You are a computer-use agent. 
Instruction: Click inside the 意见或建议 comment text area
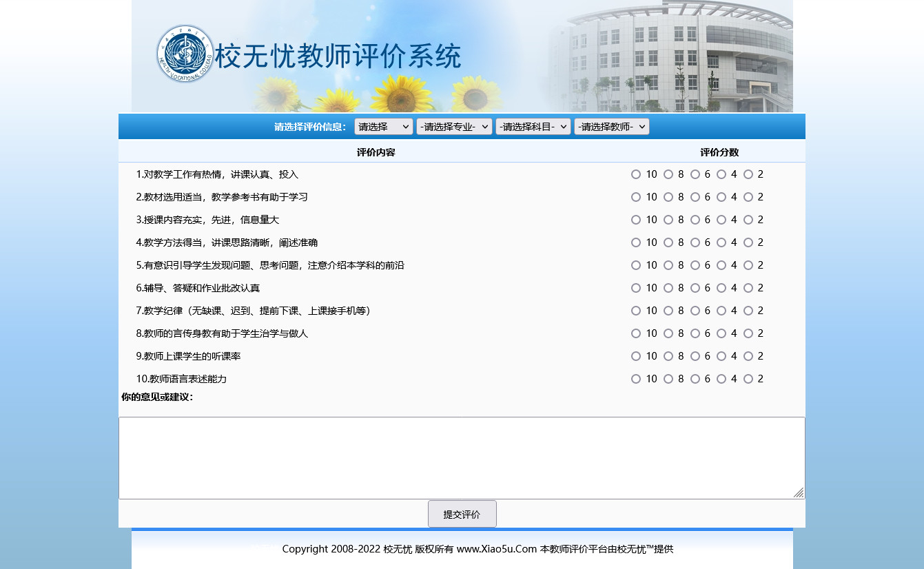462,458
